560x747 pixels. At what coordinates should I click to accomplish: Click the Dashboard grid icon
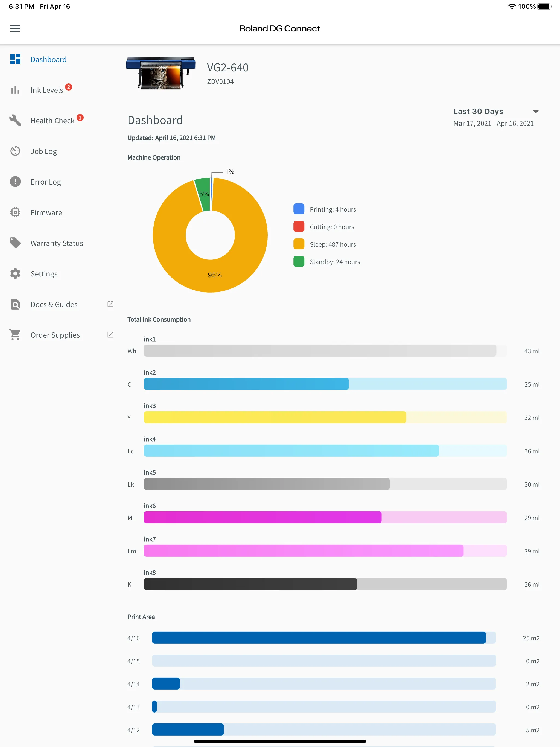click(15, 59)
